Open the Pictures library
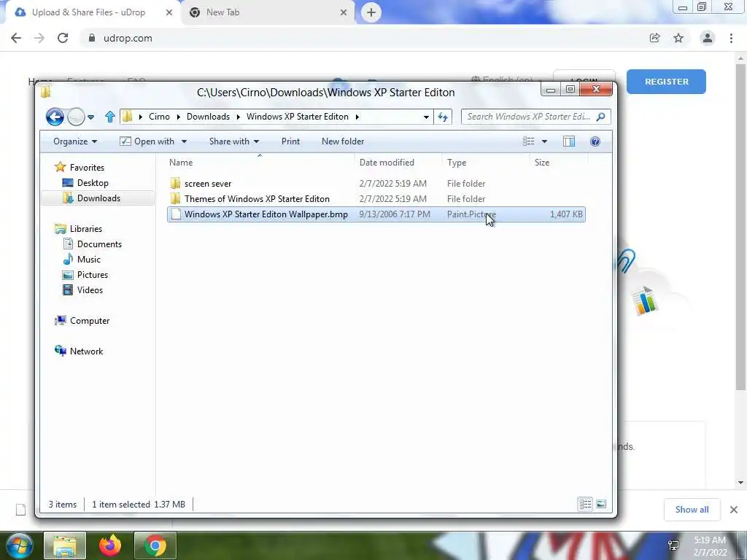This screenshot has width=747, height=560. click(85, 275)
